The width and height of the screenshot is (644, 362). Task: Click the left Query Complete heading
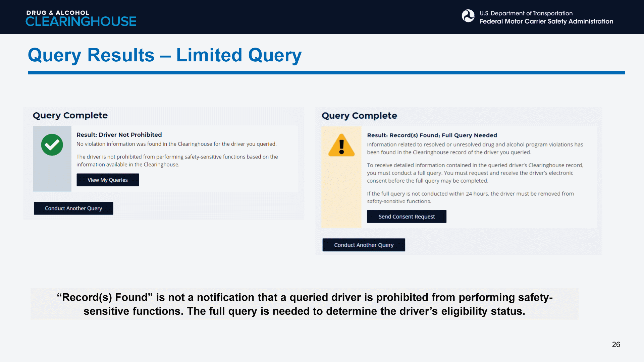point(70,115)
